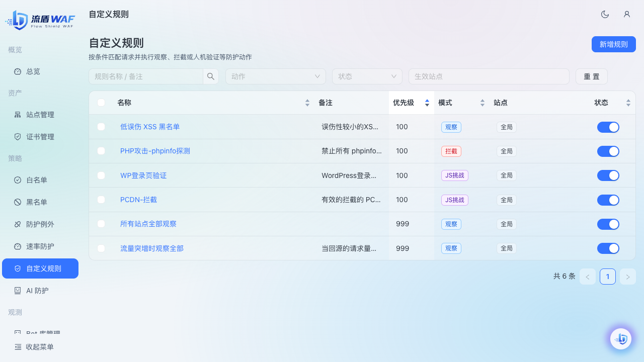
Task: Click the 拦截 mode tag
Action: (451, 151)
